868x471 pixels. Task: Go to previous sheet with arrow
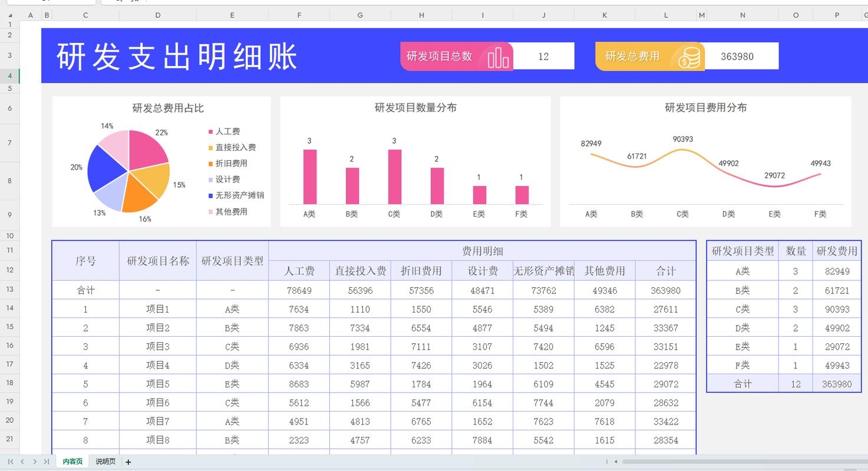point(22,462)
